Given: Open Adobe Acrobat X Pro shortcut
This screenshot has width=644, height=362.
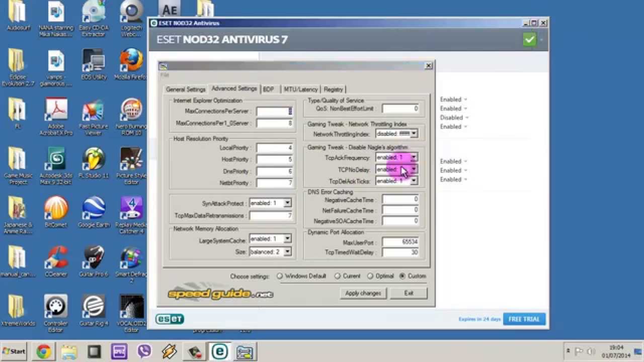Looking at the screenshot, I should pos(56,117).
